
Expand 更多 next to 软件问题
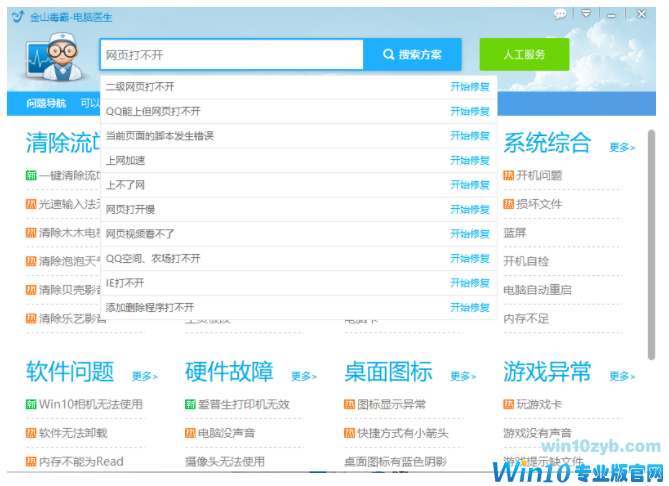(x=145, y=377)
